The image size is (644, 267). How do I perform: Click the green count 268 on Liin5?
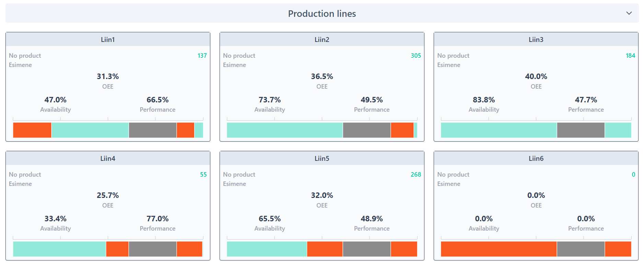416,175
